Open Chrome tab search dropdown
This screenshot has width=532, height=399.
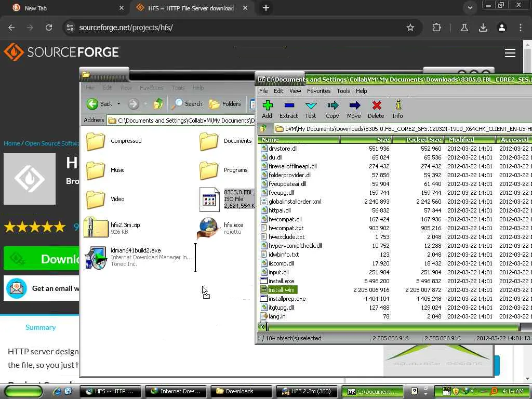coord(470,8)
